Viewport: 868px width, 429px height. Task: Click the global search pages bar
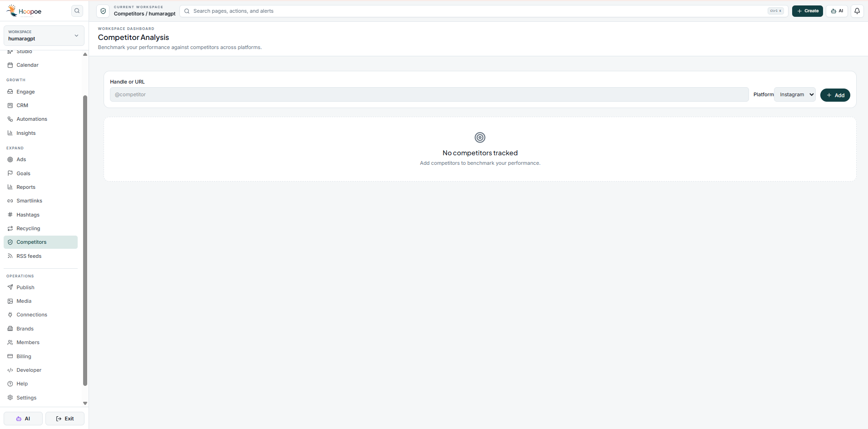click(x=484, y=11)
